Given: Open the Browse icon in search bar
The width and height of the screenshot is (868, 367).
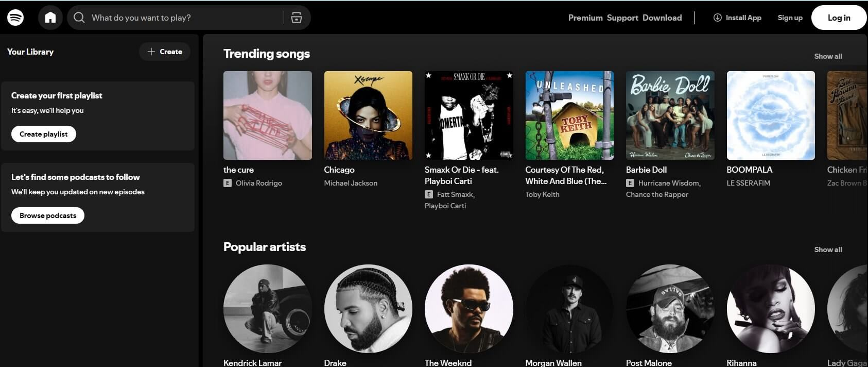Looking at the screenshot, I should point(297,18).
